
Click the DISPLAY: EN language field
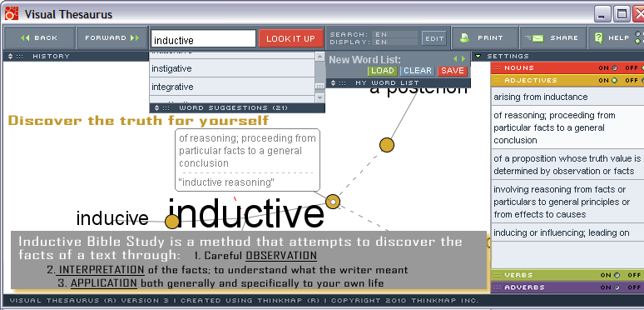394,42
